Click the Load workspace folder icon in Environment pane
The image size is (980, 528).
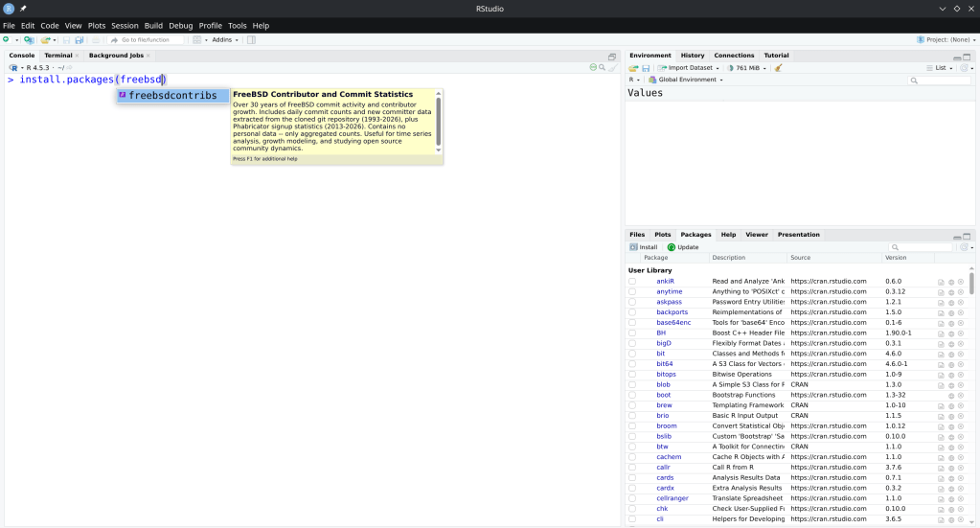[x=633, y=68]
